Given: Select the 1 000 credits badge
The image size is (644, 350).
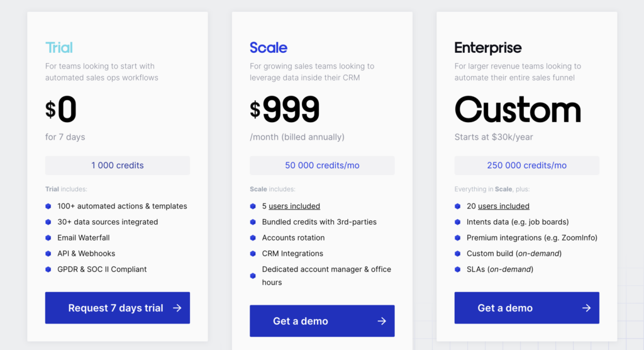Looking at the screenshot, I should [118, 166].
